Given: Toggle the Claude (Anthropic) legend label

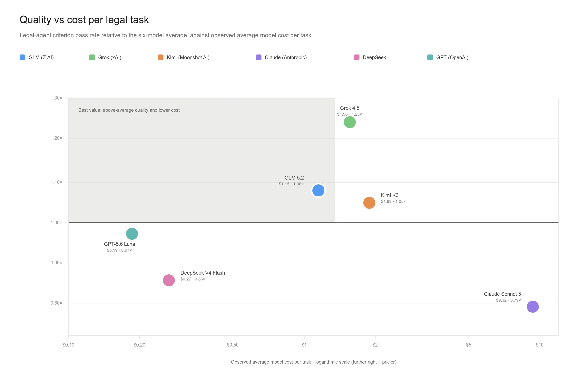Looking at the screenshot, I should pyautogui.click(x=286, y=57).
